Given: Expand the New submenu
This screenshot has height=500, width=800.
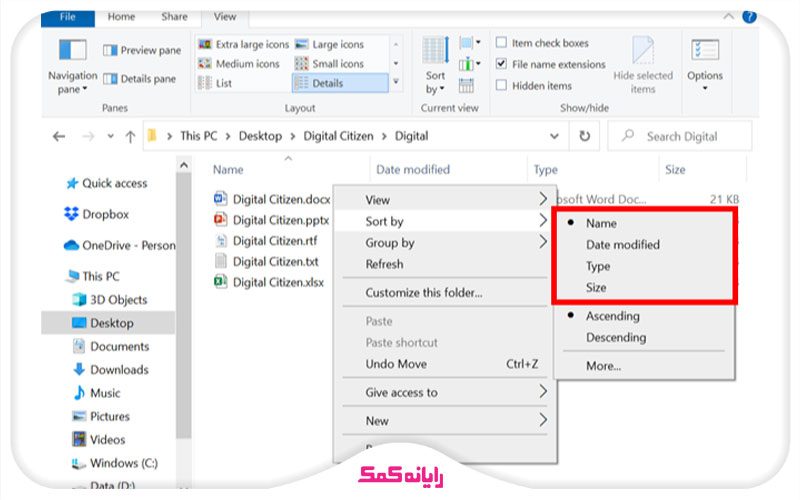Looking at the screenshot, I should pyautogui.click(x=445, y=421).
